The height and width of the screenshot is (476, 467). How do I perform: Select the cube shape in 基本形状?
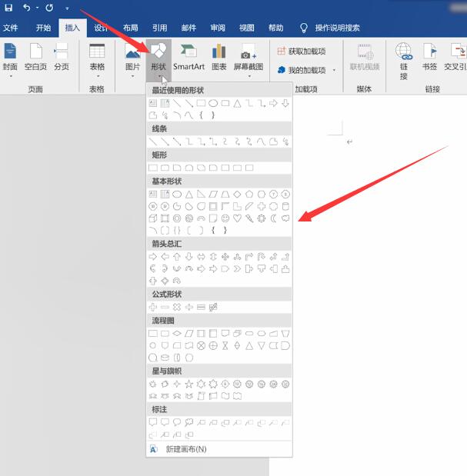click(153, 218)
